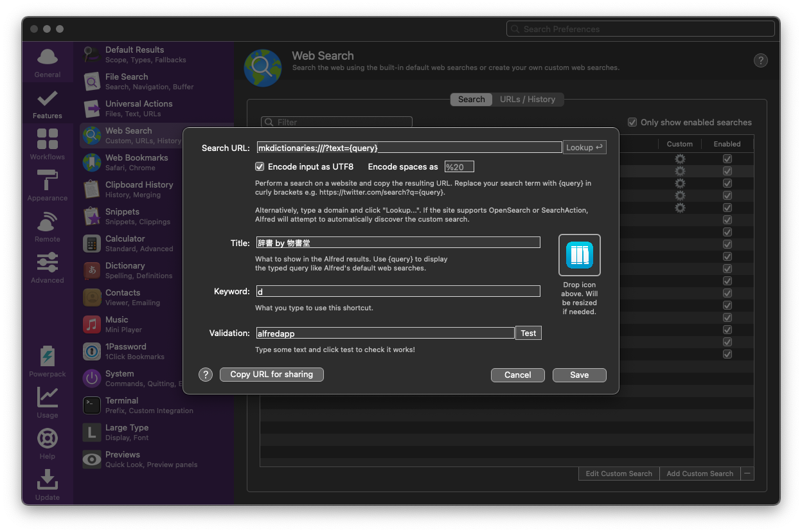This screenshot has height=532, width=802.
Task: Open the Update section
Action: (48, 486)
